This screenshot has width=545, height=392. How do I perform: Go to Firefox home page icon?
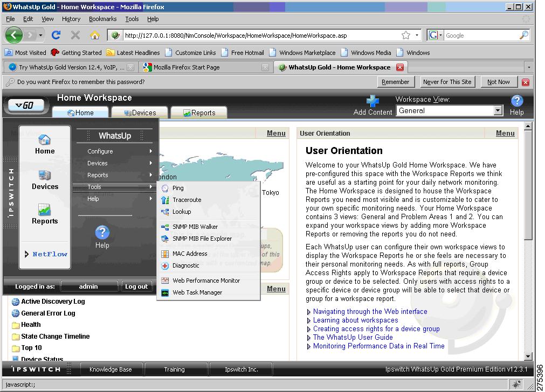pyautogui.click(x=94, y=35)
